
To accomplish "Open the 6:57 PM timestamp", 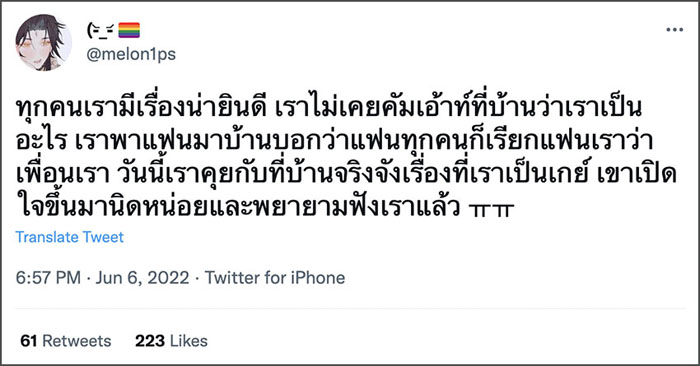I will 48,278.
